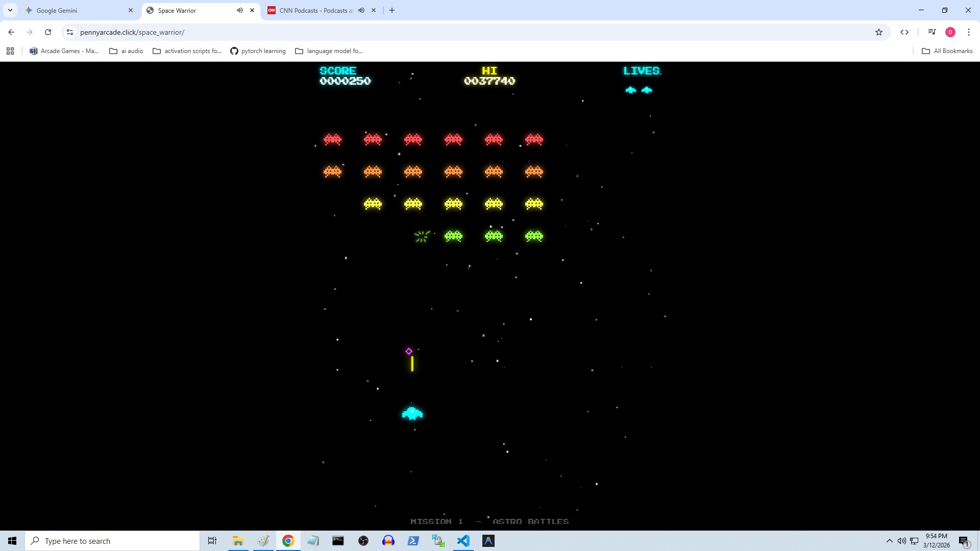
Task: Open Windows PowerShell from the taskbar
Action: tap(413, 540)
